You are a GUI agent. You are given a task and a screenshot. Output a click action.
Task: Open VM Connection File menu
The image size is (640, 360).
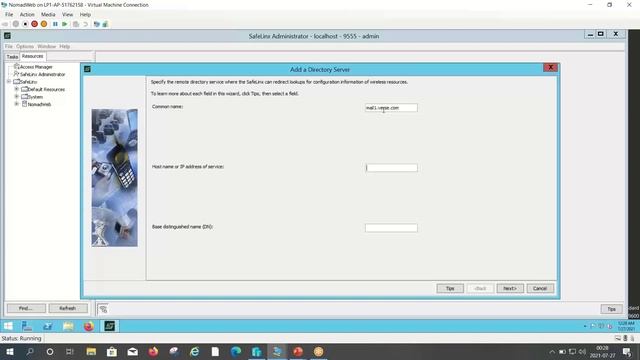[9, 14]
